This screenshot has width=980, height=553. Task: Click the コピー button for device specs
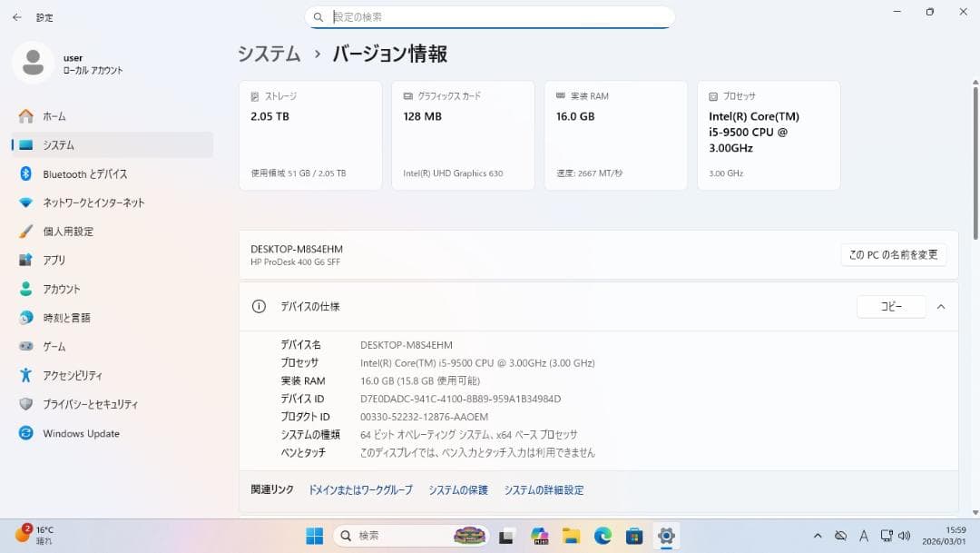pyautogui.click(x=891, y=307)
